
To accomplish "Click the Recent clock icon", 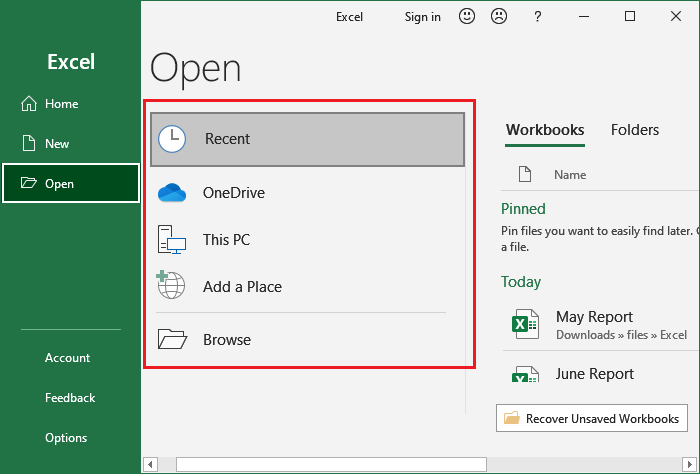I will (x=172, y=139).
